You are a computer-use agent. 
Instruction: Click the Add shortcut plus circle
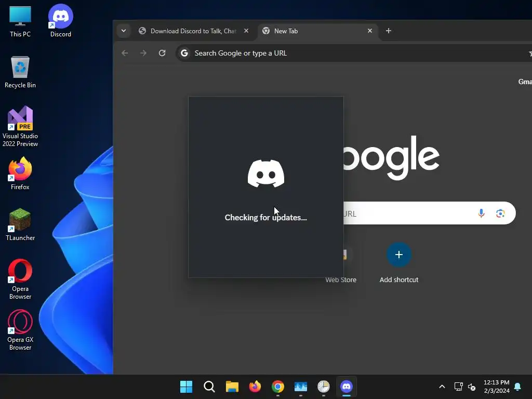point(398,255)
